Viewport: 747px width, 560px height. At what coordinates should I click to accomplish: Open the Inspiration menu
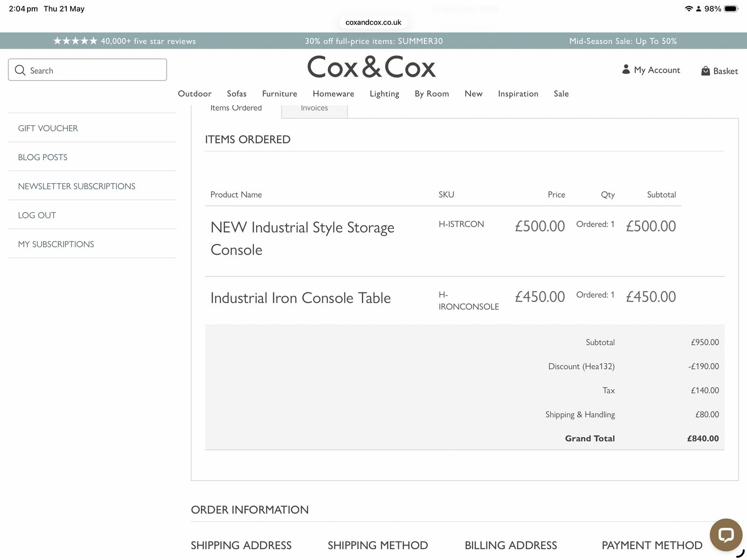tap(518, 94)
